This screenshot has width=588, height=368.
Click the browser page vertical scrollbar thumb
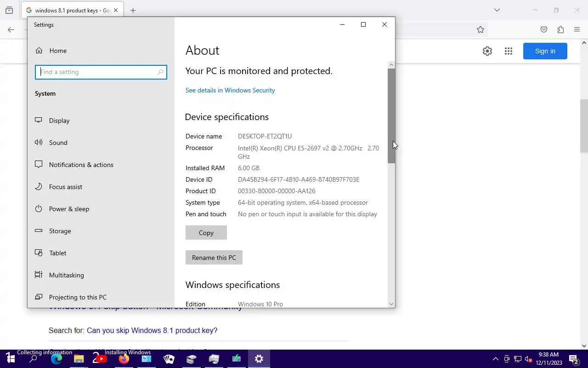[x=584, y=126]
